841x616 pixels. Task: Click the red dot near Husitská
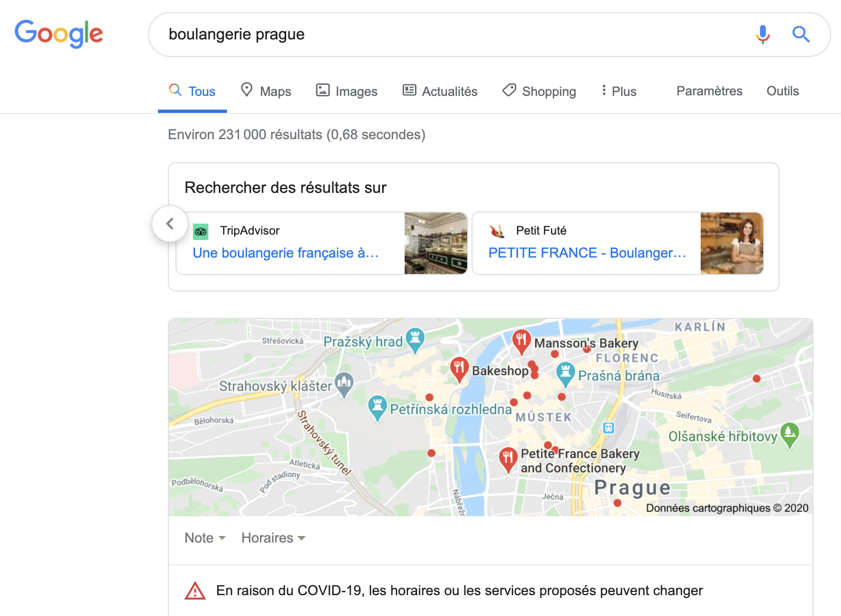click(757, 379)
